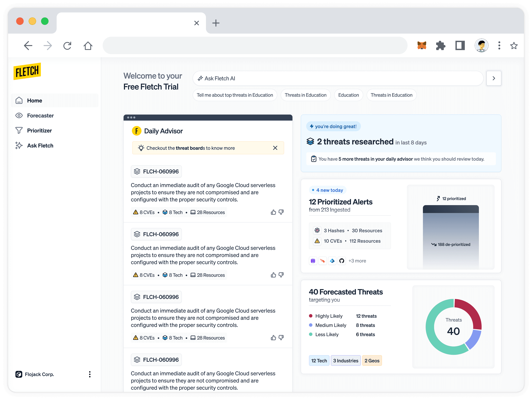Thumbs up the third Daily Advisor card

click(273, 338)
